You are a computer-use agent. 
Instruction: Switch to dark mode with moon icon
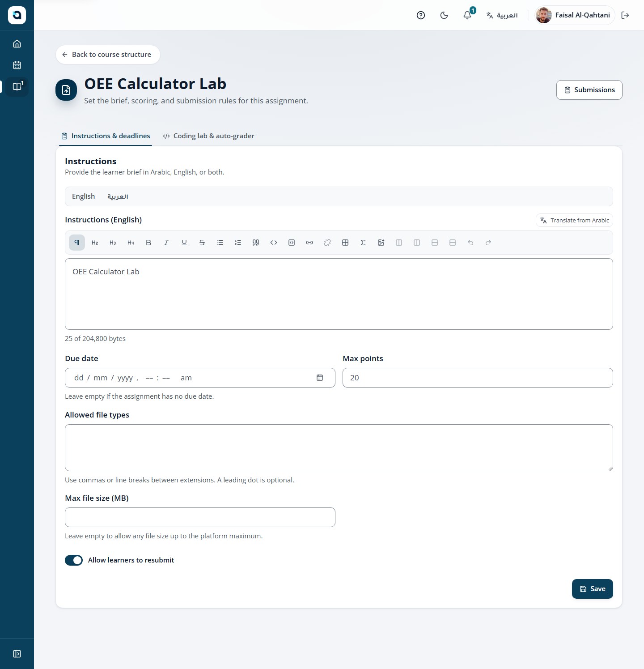coord(444,15)
